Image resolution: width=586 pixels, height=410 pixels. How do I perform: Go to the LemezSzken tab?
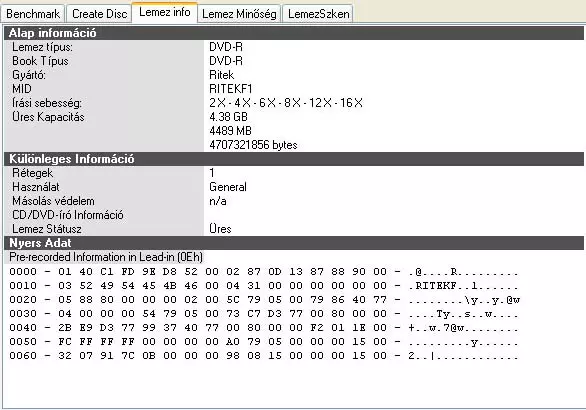click(318, 14)
